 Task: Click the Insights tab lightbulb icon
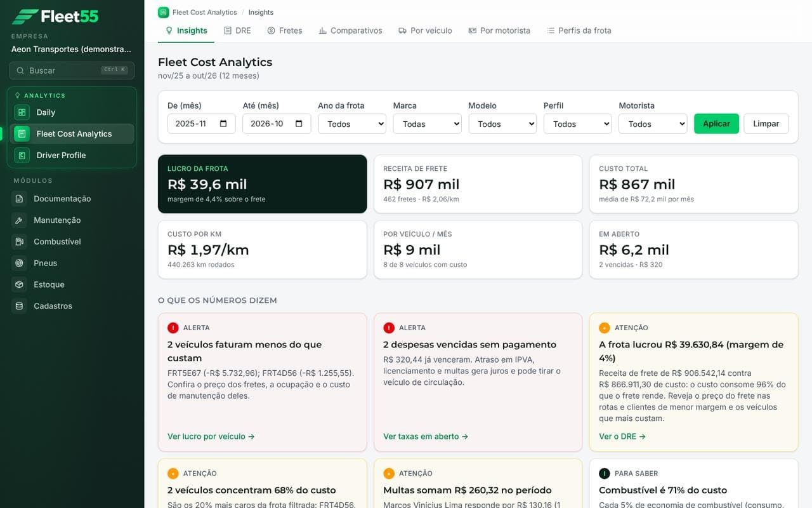169,30
